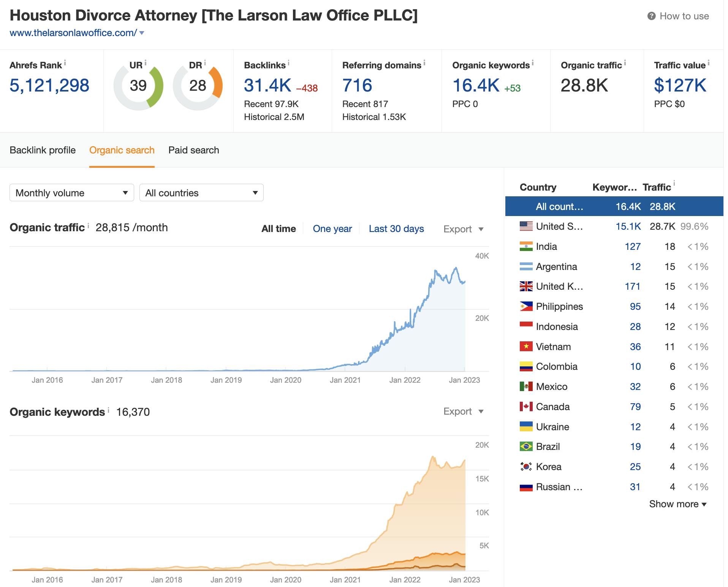The image size is (728, 587).
Task: Click the Referring domains info icon
Action: pyautogui.click(x=424, y=63)
